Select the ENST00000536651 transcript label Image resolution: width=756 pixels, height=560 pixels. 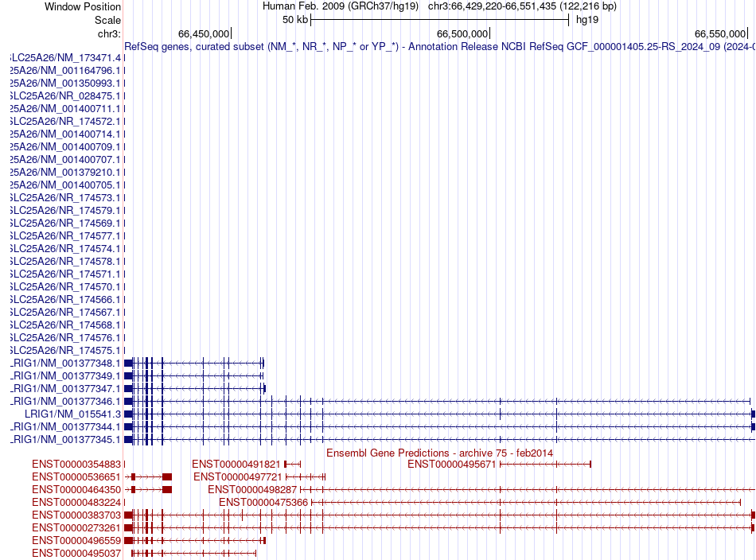pyautogui.click(x=76, y=477)
